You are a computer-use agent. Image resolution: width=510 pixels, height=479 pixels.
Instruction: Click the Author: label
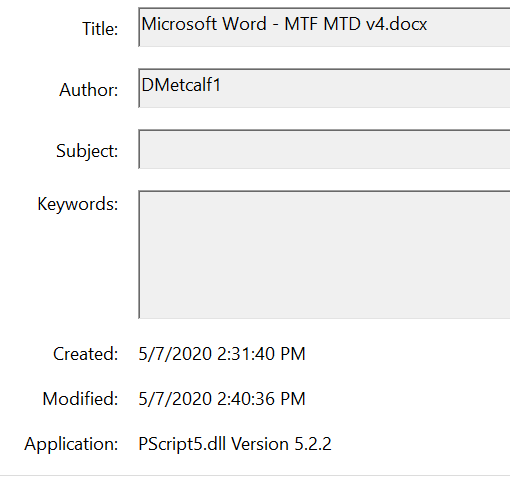pyautogui.click(x=89, y=90)
